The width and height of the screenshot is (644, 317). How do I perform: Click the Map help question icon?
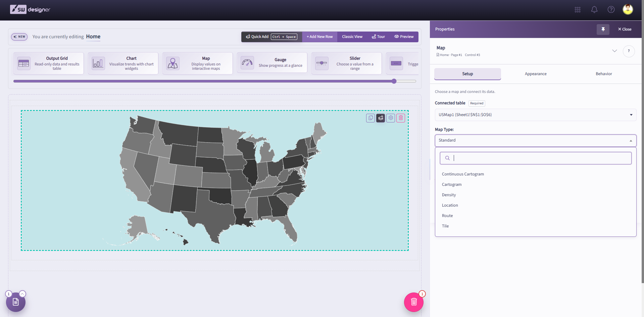pos(629,51)
